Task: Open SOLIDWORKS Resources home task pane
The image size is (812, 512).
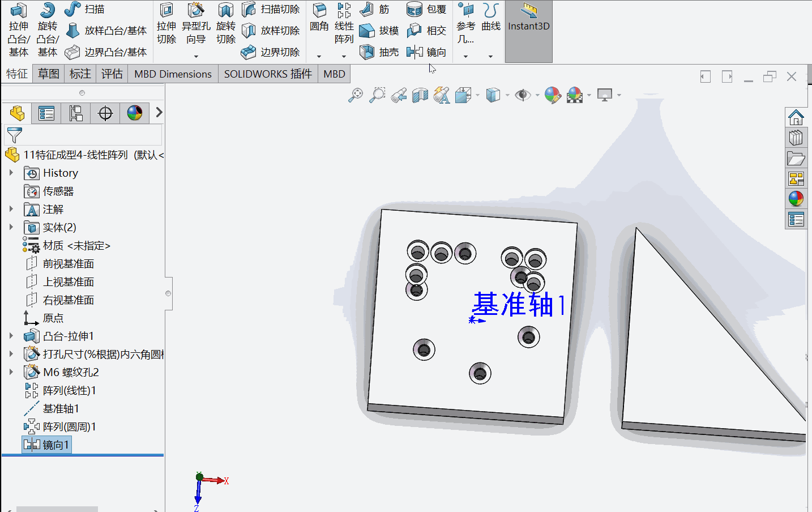Action: tap(796, 117)
